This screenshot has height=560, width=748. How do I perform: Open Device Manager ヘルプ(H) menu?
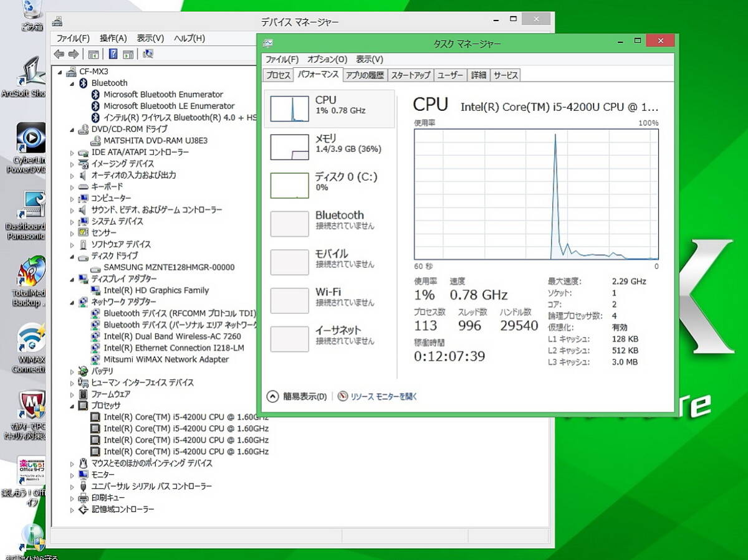(189, 39)
